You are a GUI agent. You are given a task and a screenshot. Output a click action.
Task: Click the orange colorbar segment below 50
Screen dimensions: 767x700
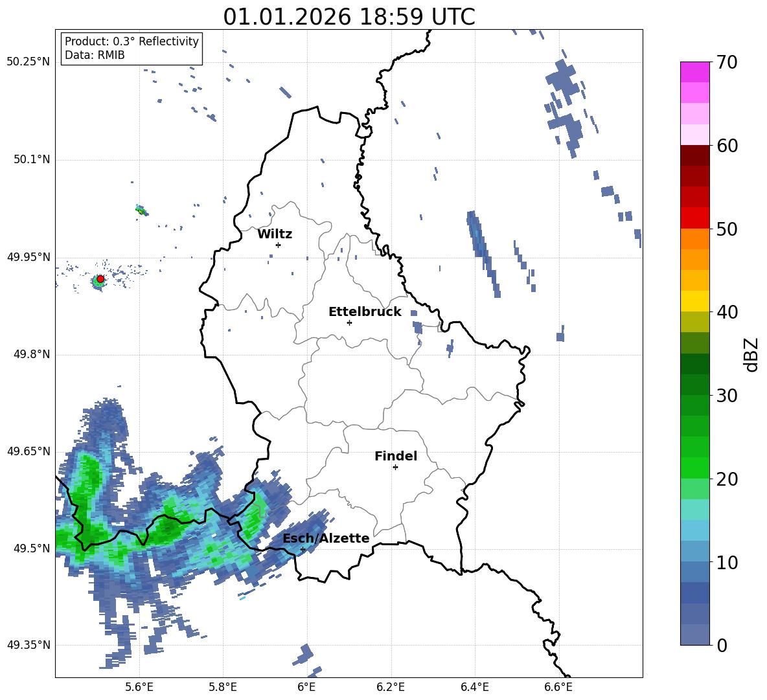click(694, 239)
